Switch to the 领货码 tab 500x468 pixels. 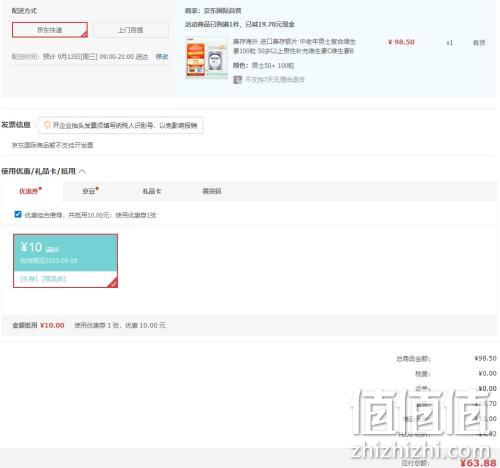pos(212,191)
